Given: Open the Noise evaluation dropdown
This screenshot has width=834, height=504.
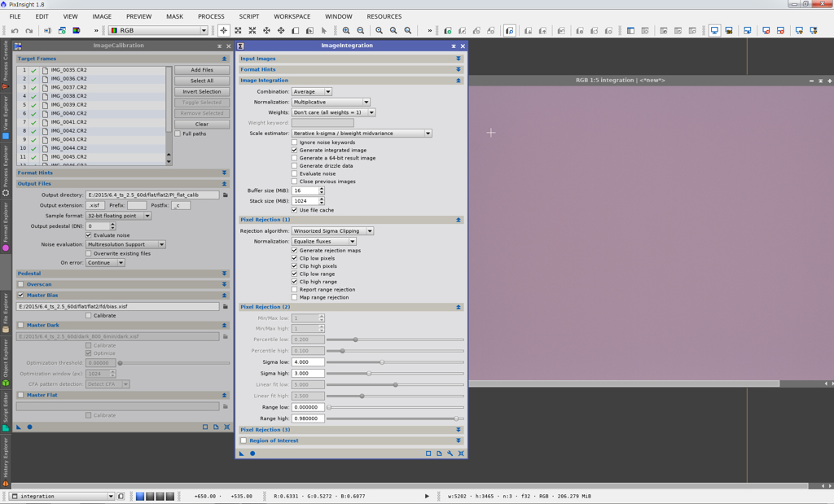Looking at the screenshot, I should tap(126, 244).
